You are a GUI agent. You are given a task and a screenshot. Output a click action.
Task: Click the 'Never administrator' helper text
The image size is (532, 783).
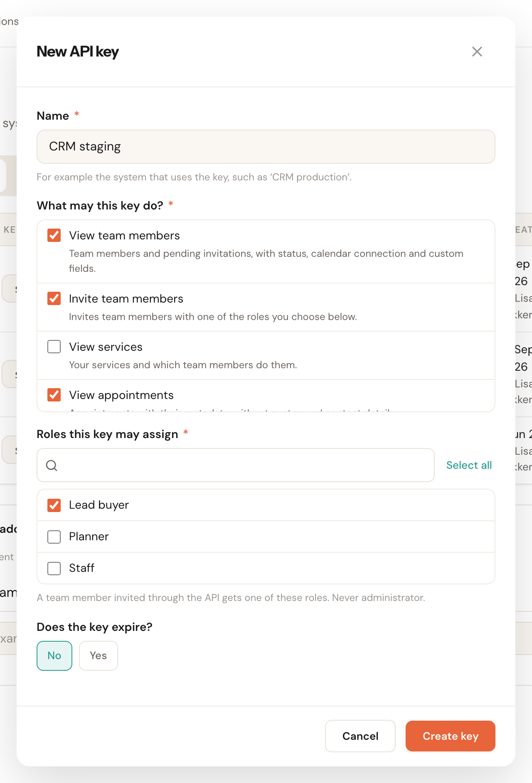point(378,598)
